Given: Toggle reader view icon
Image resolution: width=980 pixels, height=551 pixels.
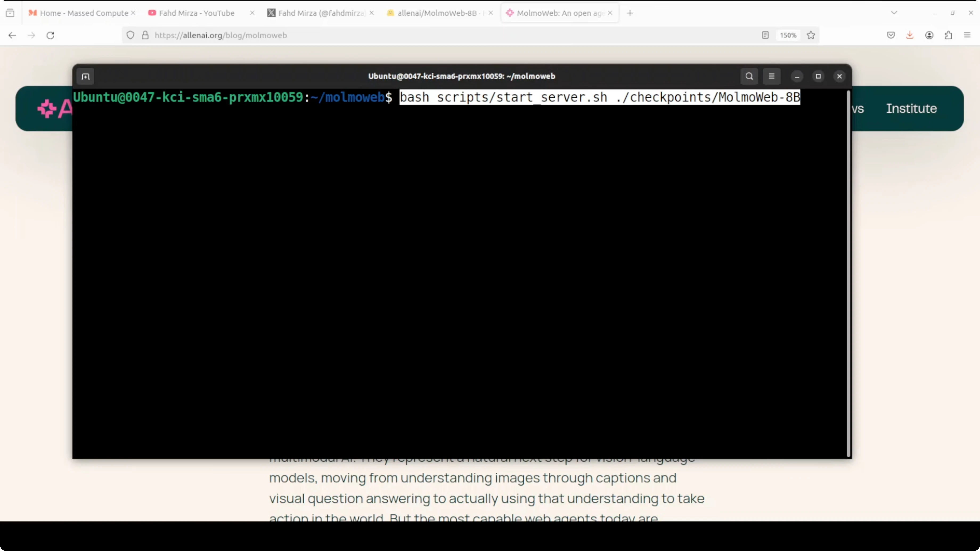Looking at the screenshot, I should pyautogui.click(x=765, y=35).
